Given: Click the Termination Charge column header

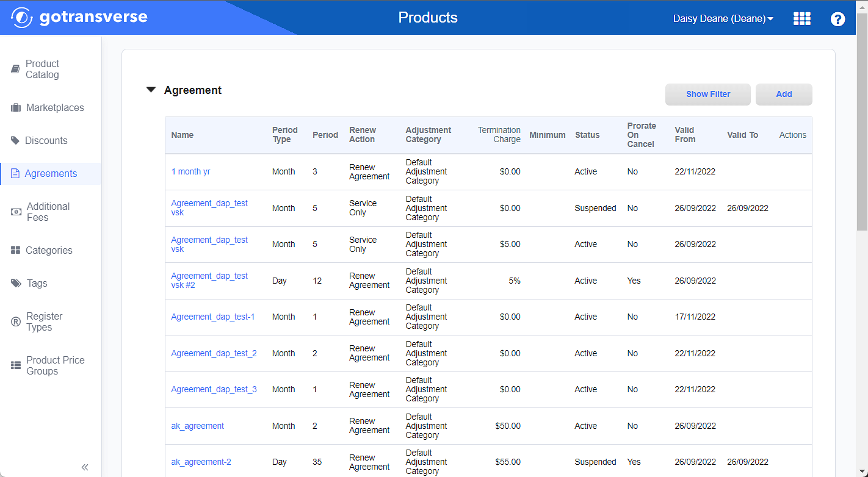Looking at the screenshot, I should (x=499, y=135).
